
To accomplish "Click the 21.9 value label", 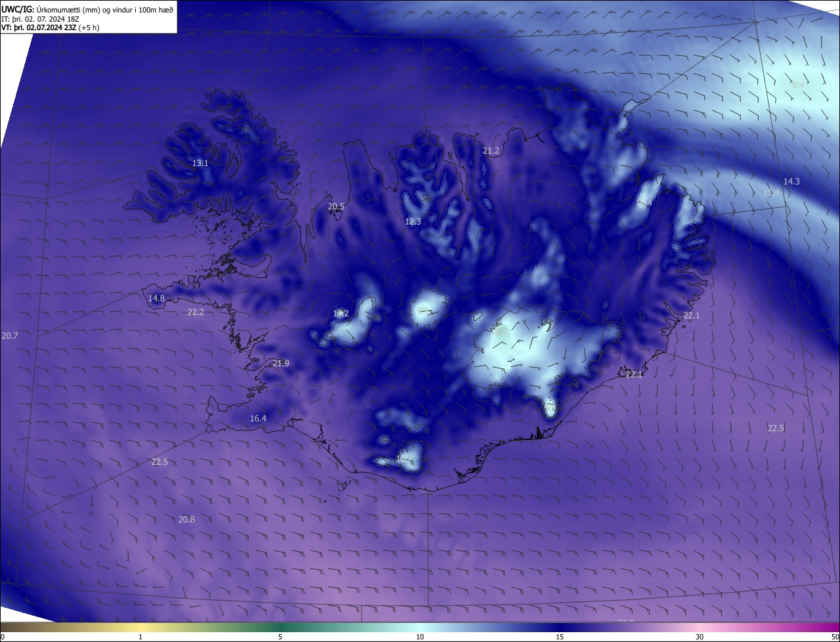I will 281,363.
